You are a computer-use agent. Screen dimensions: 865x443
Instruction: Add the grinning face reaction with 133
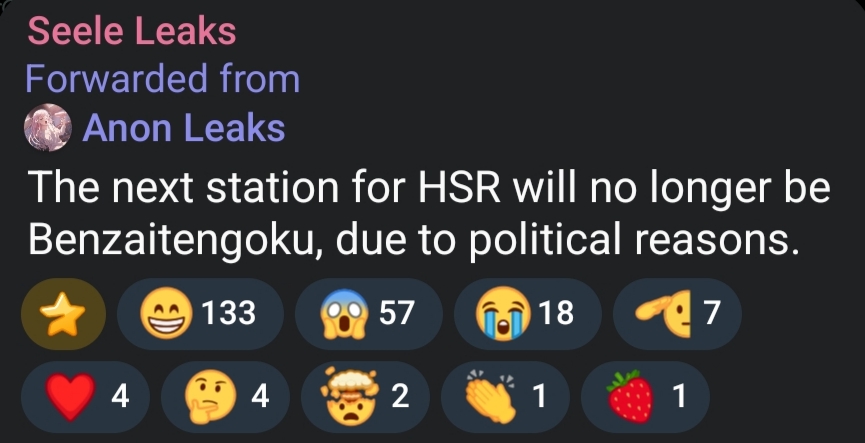(200, 314)
